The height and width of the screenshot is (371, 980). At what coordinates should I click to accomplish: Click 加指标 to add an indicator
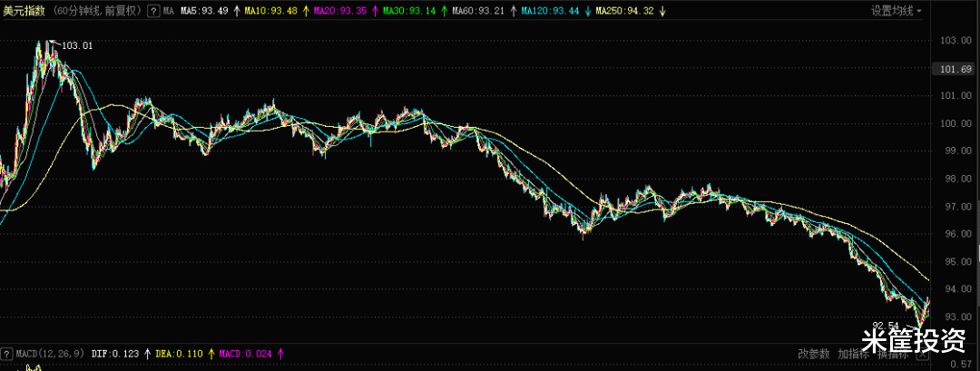pos(853,354)
